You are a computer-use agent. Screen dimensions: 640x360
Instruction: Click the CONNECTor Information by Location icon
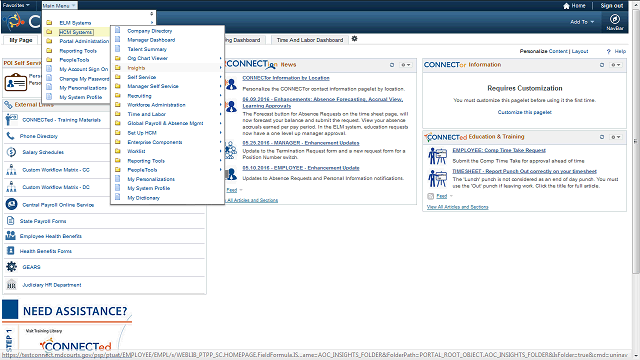pos(231,84)
